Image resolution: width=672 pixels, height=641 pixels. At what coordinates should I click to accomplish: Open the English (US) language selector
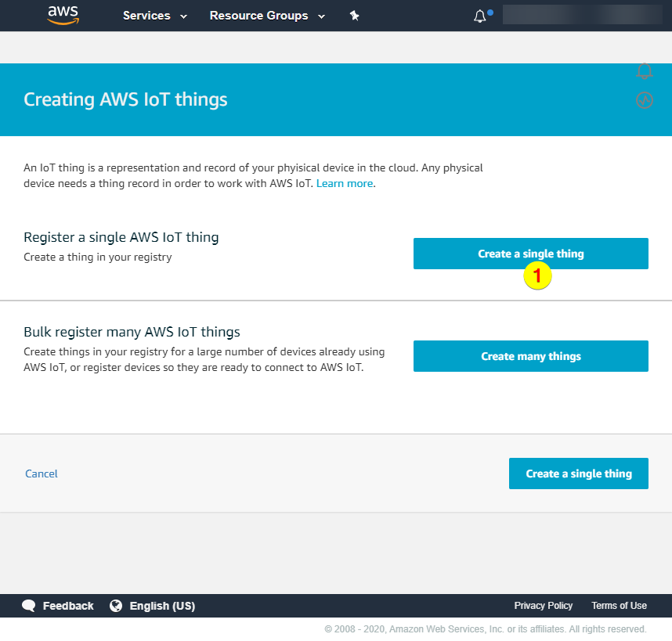(162, 606)
